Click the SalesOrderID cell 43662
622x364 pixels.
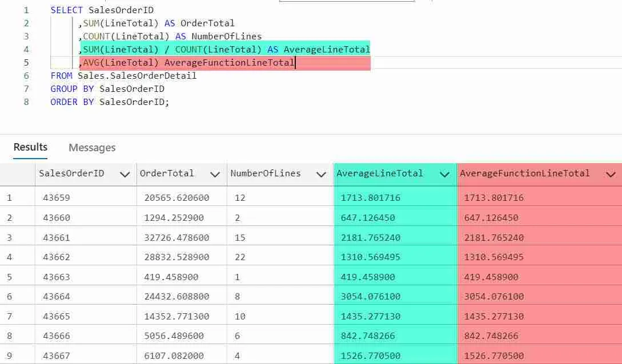57,257
